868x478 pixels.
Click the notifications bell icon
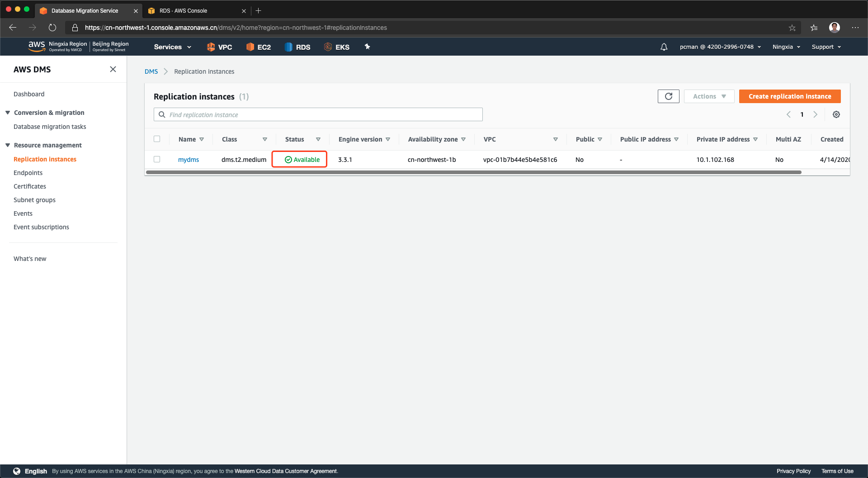pyautogui.click(x=664, y=47)
